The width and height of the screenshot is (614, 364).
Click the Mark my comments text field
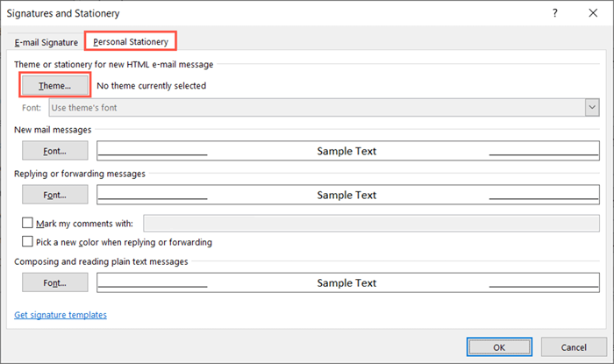pos(371,223)
